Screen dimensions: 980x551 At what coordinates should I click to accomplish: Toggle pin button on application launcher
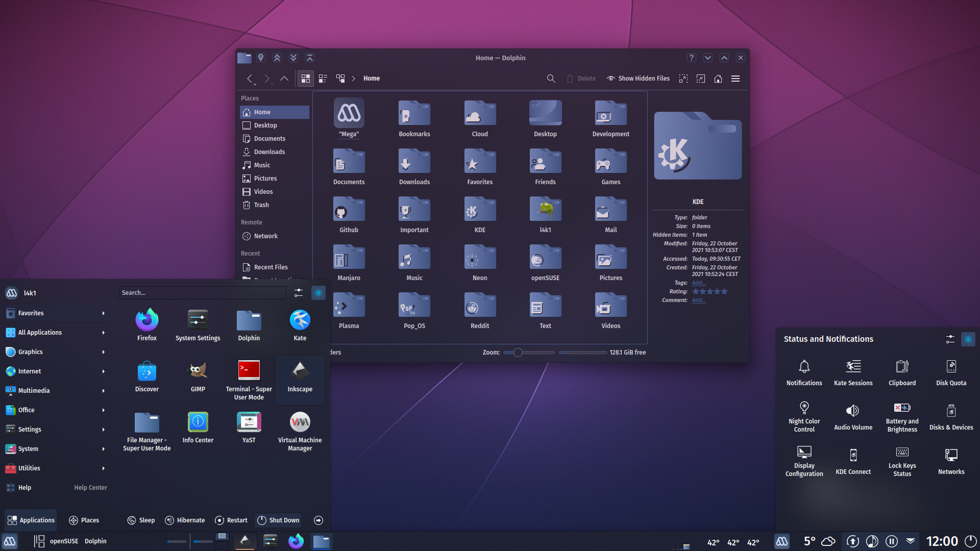click(x=318, y=292)
